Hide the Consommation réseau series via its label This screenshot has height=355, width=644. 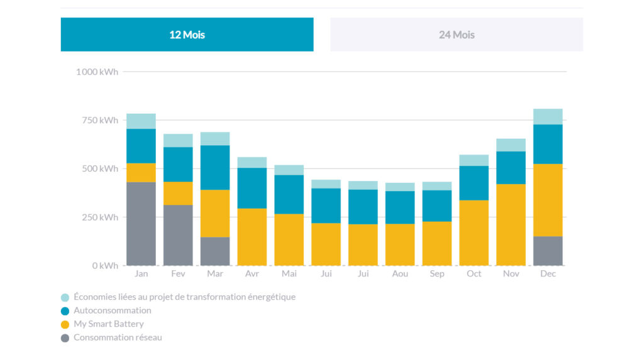118,338
